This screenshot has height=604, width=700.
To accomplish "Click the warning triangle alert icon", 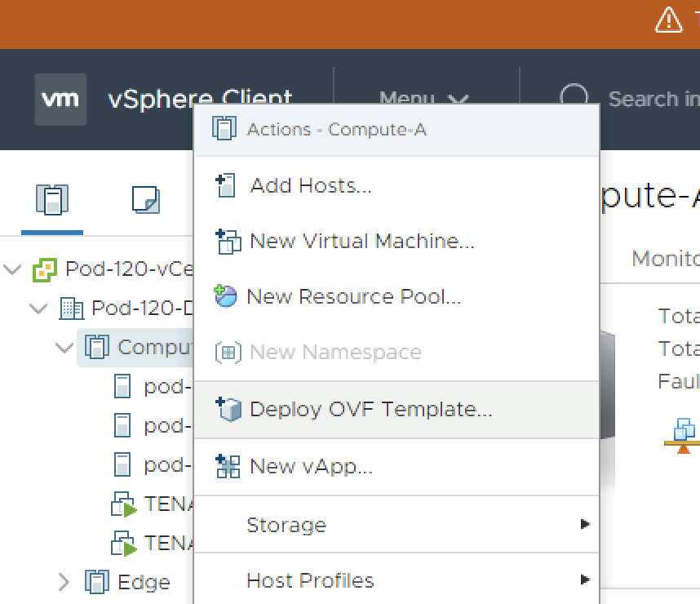I will click(x=668, y=20).
